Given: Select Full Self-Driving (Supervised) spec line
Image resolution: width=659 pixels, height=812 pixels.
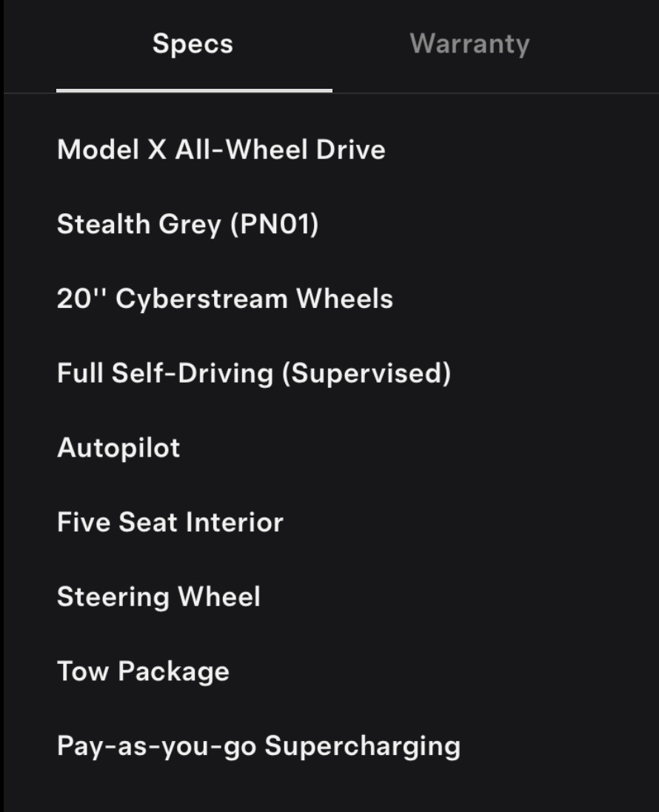Looking at the screenshot, I should point(254,373).
